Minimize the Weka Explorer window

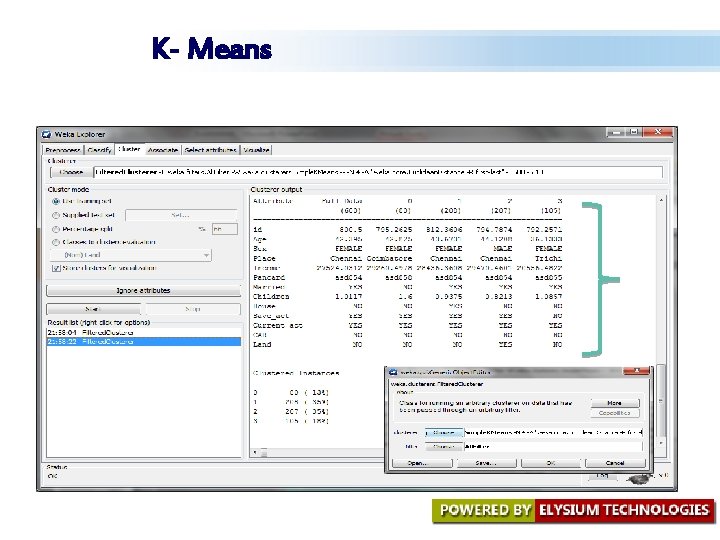616,132
